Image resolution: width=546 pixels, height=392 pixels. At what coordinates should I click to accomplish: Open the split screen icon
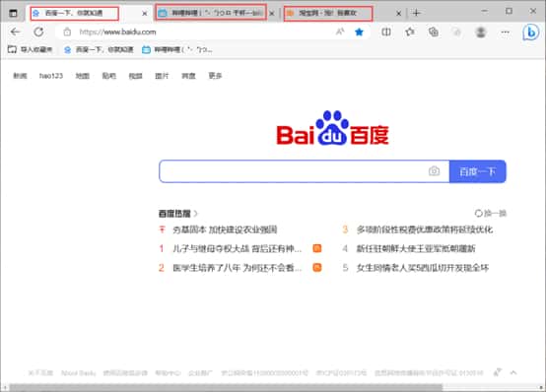pyautogui.click(x=386, y=33)
